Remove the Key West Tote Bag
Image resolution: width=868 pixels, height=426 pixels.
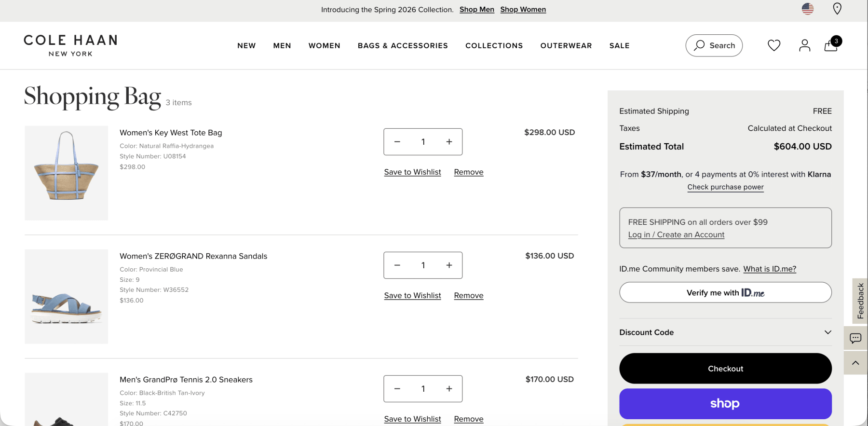click(x=469, y=172)
